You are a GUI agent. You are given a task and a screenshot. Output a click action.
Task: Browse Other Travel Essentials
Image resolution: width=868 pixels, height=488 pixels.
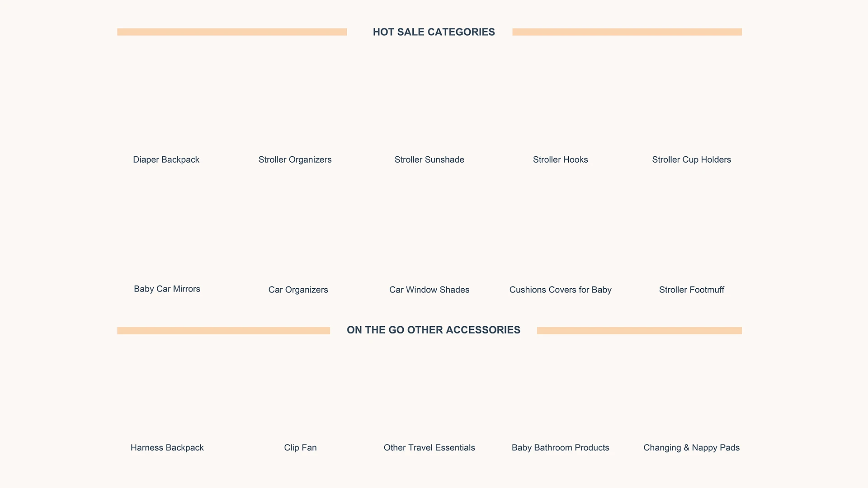pyautogui.click(x=429, y=447)
